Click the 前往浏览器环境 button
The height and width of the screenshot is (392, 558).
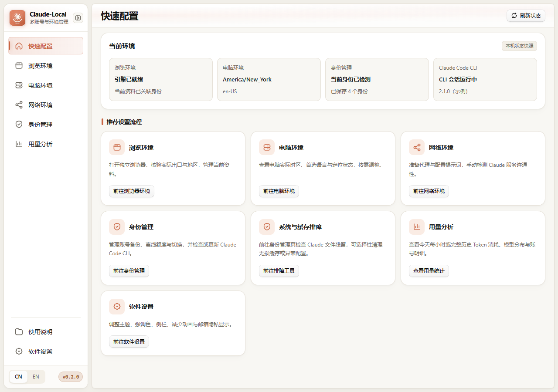pos(132,191)
